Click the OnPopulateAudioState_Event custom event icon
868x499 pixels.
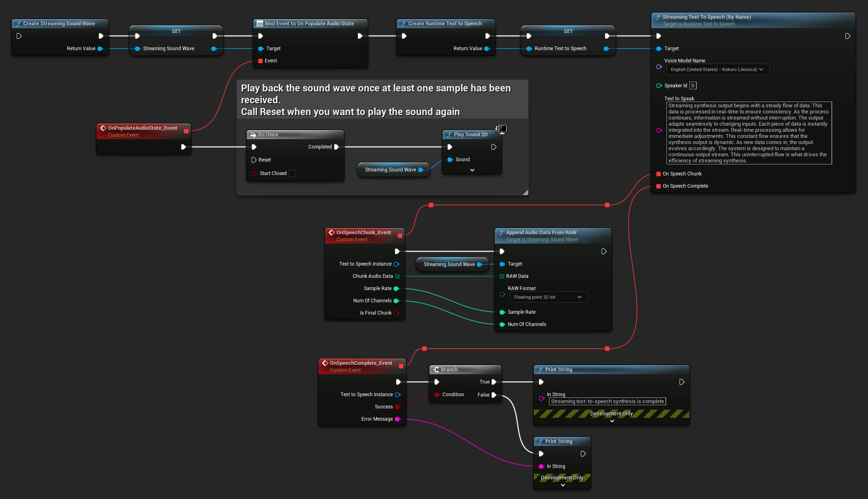pos(104,128)
